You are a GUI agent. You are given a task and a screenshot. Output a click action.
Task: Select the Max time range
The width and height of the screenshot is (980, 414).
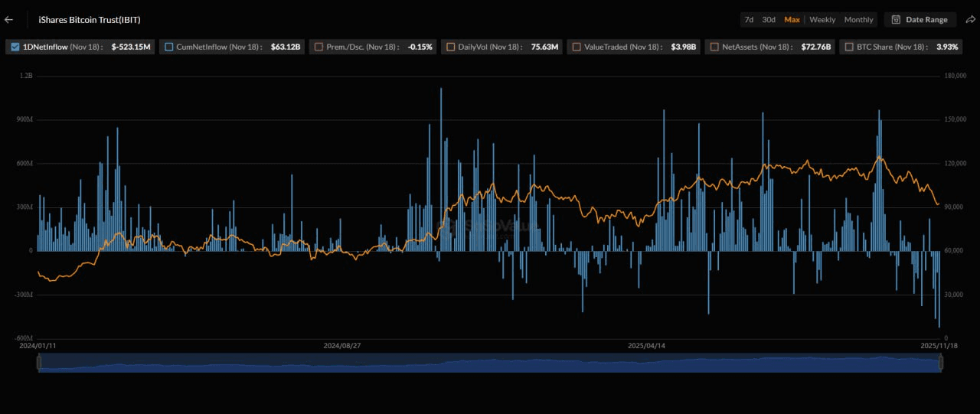792,20
